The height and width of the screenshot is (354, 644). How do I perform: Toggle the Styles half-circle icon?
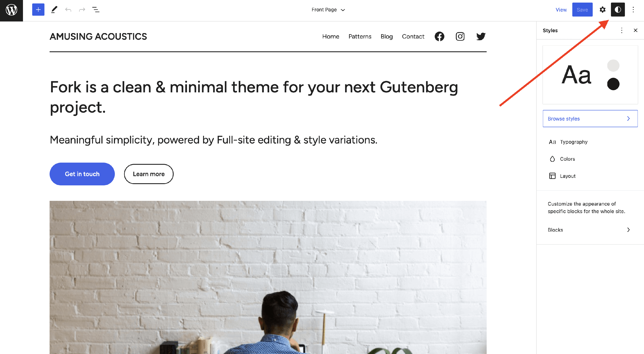[x=618, y=10]
